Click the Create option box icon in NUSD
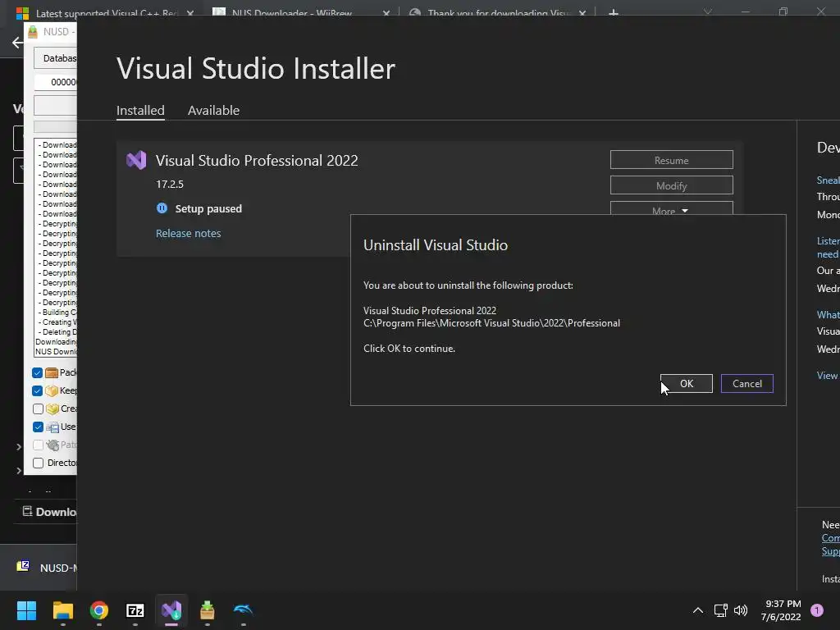This screenshot has height=630, width=840. tap(52, 409)
